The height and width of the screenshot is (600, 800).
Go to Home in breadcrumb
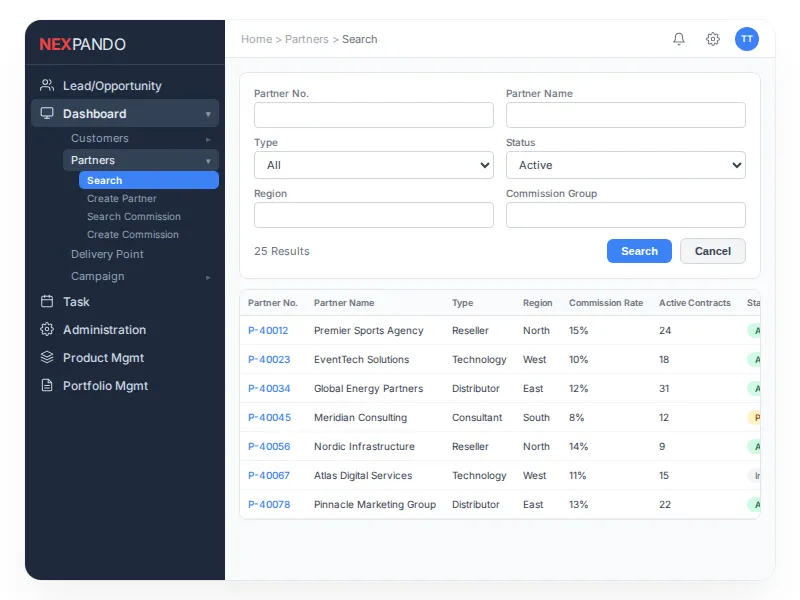pos(257,39)
